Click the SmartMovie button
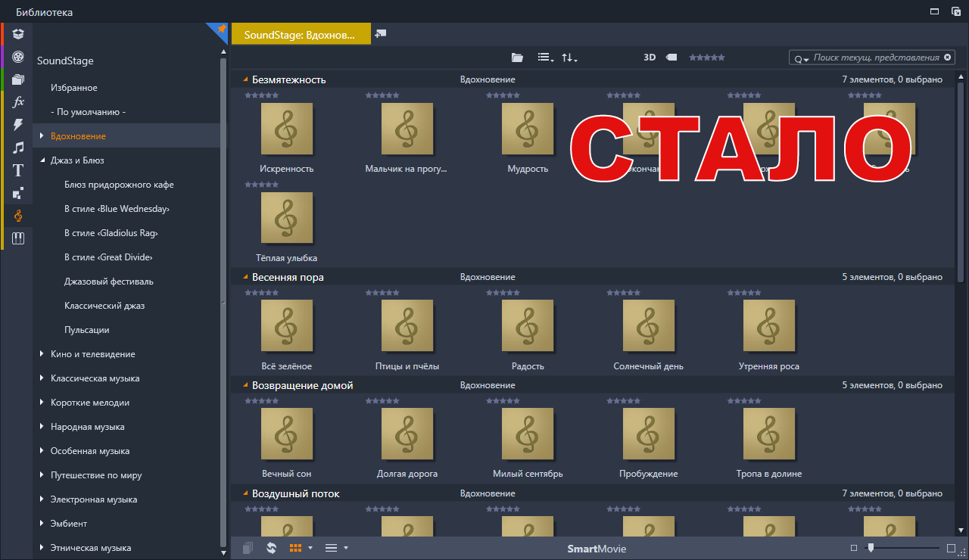Screen dimensions: 969x560 coord(597,549)
